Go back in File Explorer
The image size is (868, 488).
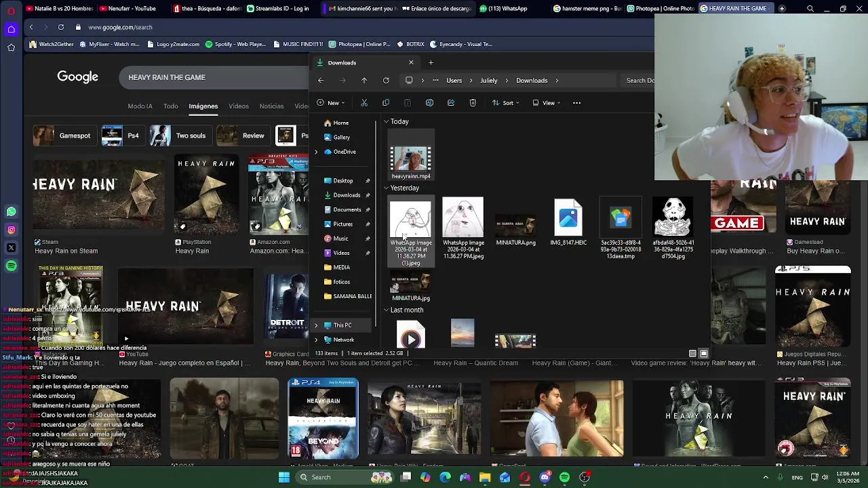coord(321,81)
